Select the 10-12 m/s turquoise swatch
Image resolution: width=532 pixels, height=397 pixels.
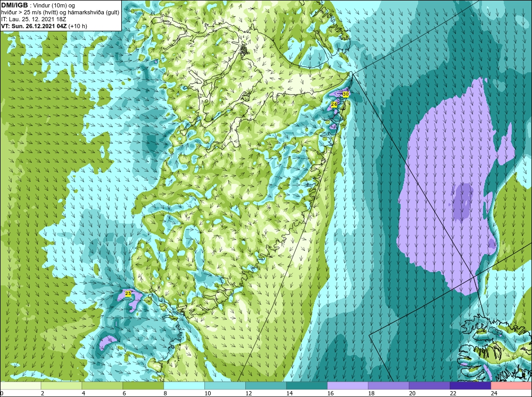(x=225, y=386)
